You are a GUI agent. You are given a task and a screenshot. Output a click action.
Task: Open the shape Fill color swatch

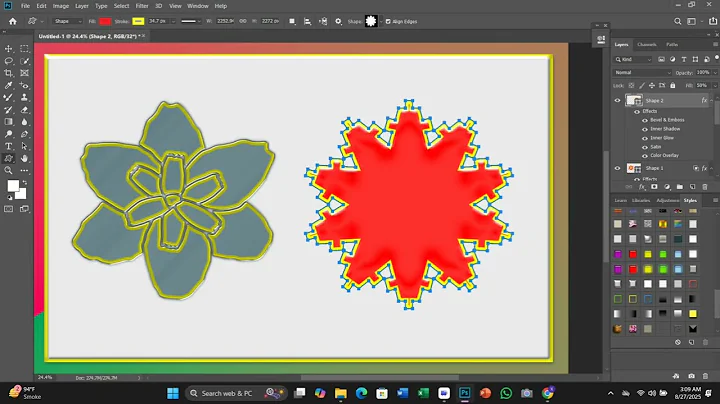pos(105,21)
